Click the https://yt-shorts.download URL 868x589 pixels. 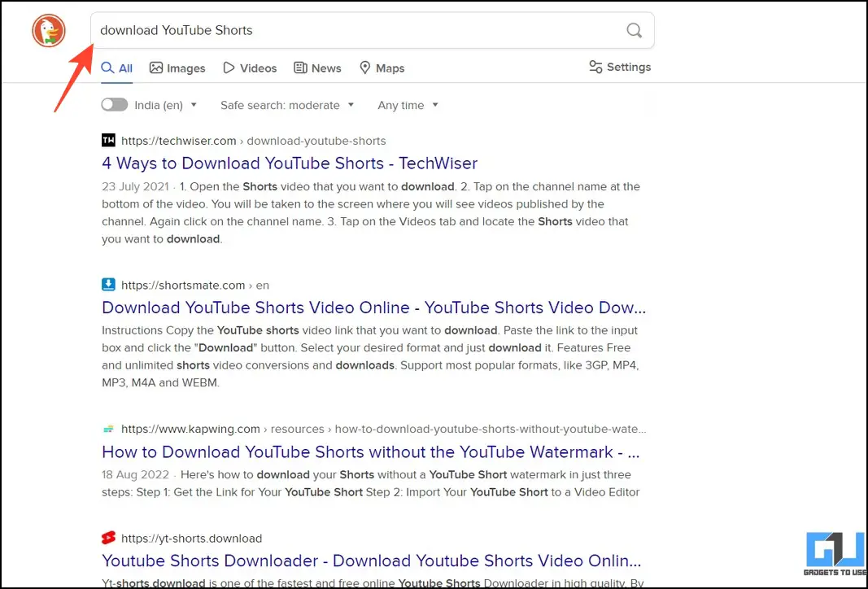pyautogui.click(x=191, y=538)
